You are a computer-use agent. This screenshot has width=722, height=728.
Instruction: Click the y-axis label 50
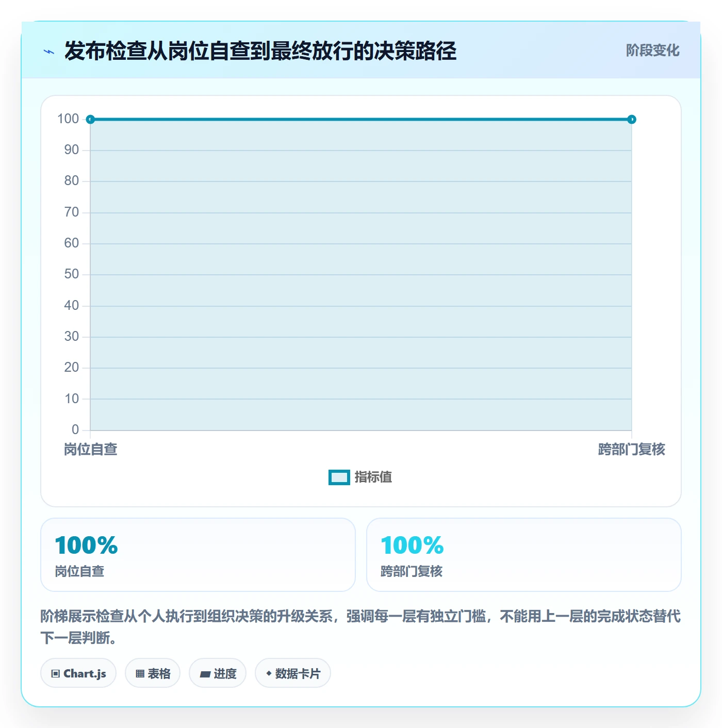[x=72, y=274]
